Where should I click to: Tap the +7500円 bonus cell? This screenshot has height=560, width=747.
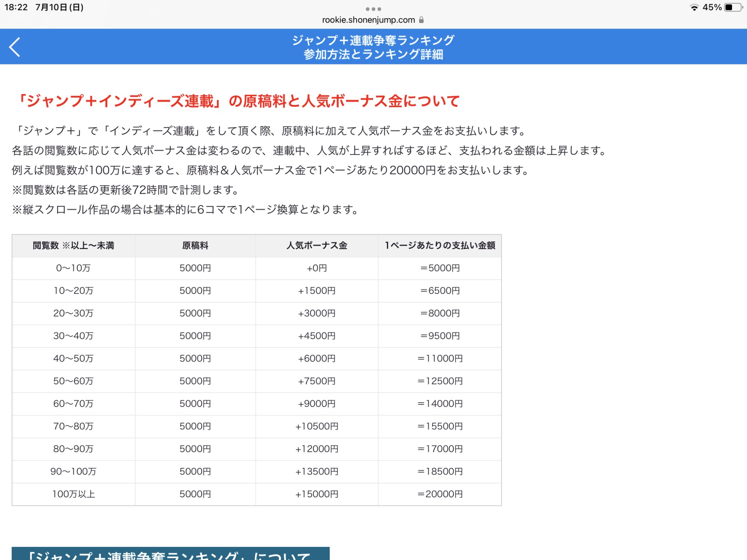click(x=317, y=381)
